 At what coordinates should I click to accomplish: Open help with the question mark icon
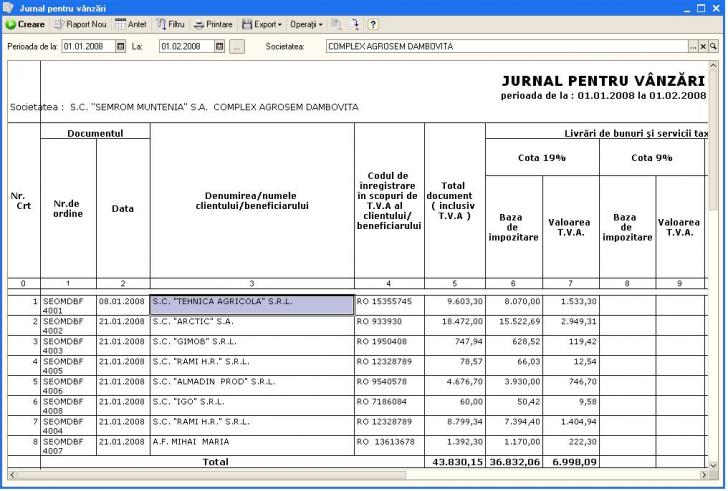pos(373,24)
